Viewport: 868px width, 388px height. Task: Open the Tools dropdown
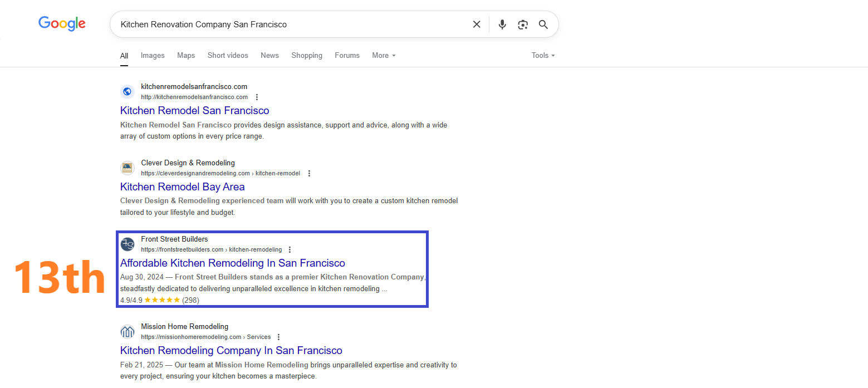543,55
